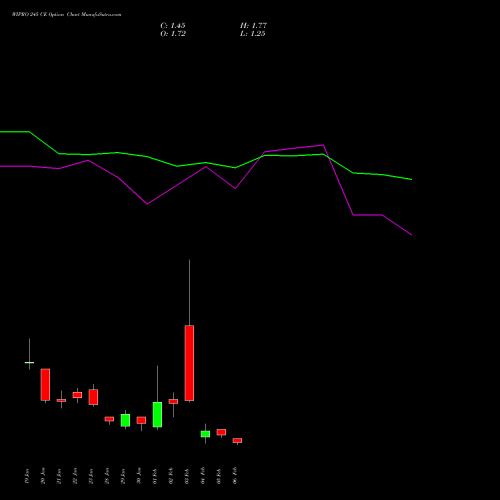
Task: Click the close value C: 1.45
Action: (x=173, y=26)
